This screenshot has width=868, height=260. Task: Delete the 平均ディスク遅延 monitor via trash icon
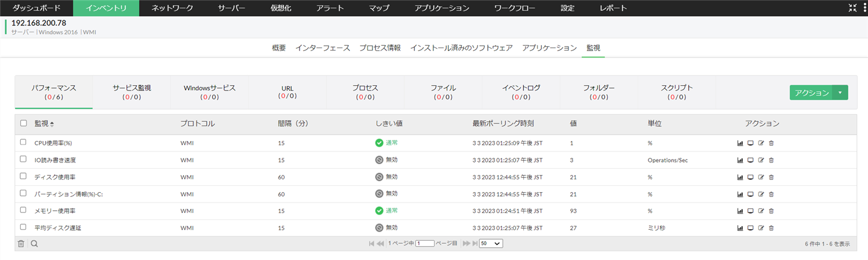771,228
